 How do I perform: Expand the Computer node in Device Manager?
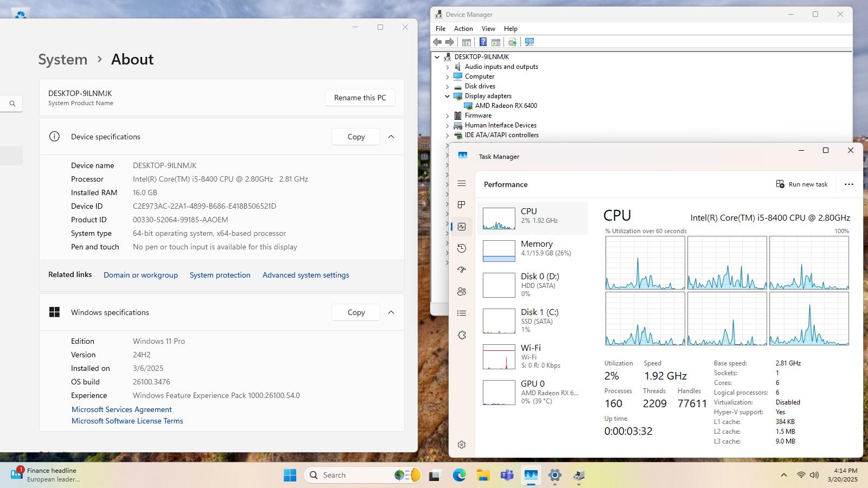coord(448,77)
